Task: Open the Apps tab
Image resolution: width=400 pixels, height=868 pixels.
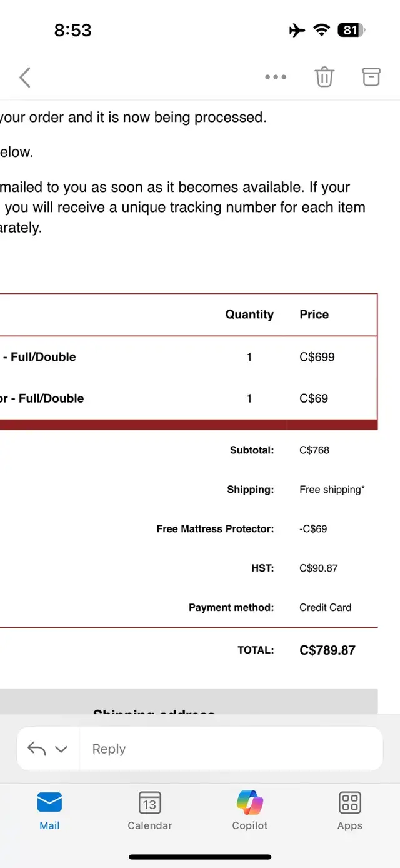Action: tap(350, 810)
